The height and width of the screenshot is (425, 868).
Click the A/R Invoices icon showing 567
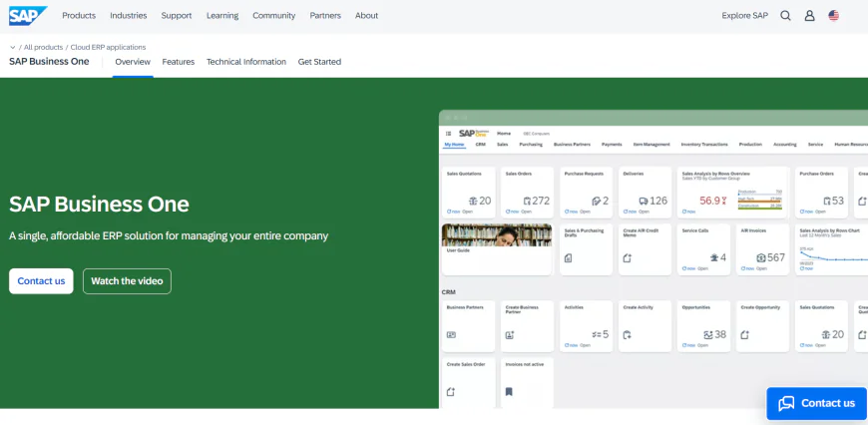pos(761,257)
